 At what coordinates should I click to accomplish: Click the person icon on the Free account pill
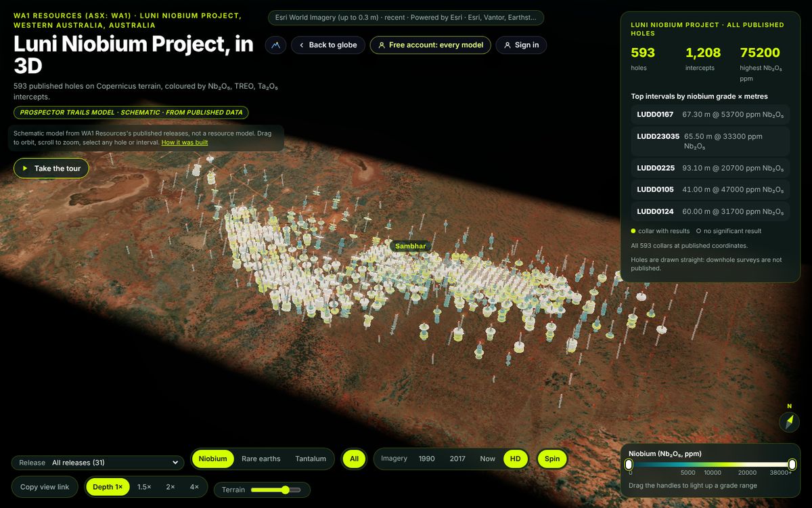point(382,45)
